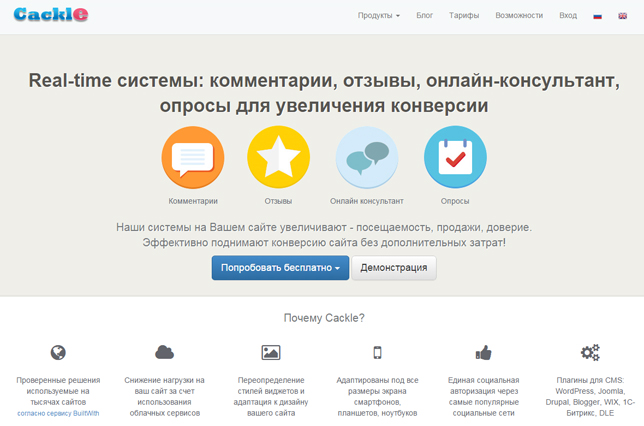The height and width of the screenshot is (426, 644).
Task: Select the Онлайн консультант chat bubbles icon
Action: pos(367,157)
